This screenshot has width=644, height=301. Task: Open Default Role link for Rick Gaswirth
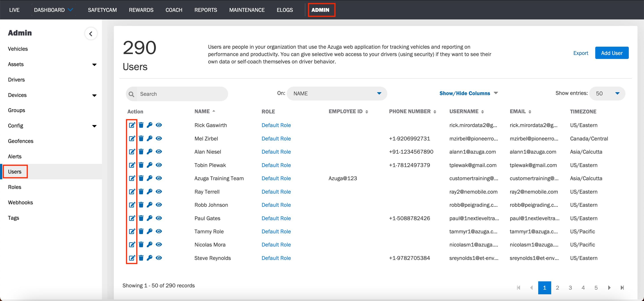click(276, 125)
